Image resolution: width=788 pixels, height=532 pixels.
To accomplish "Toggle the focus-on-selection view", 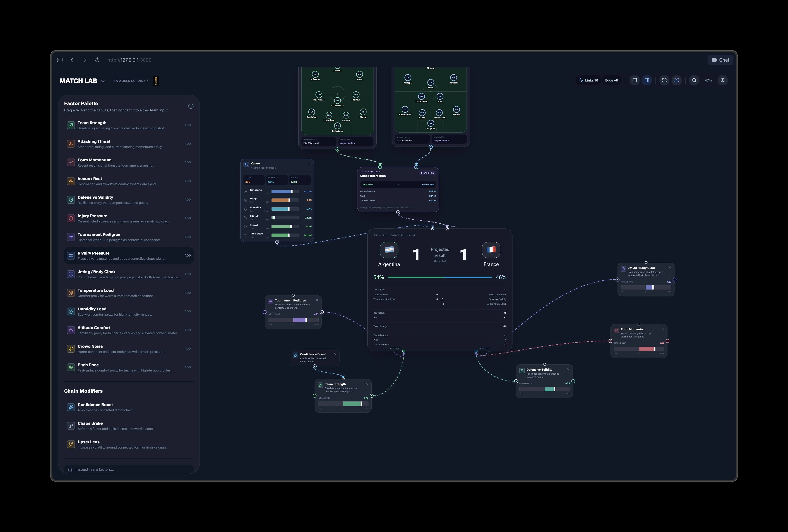I will (676, 80).
